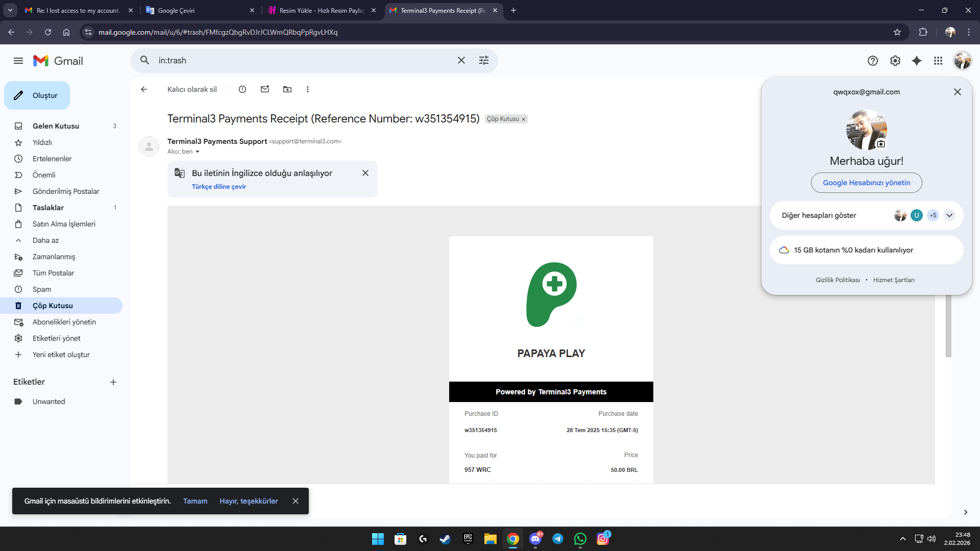Click Kalıcı olarak sil button
Viewport: 980px width, 551px height.
point(192,89)
